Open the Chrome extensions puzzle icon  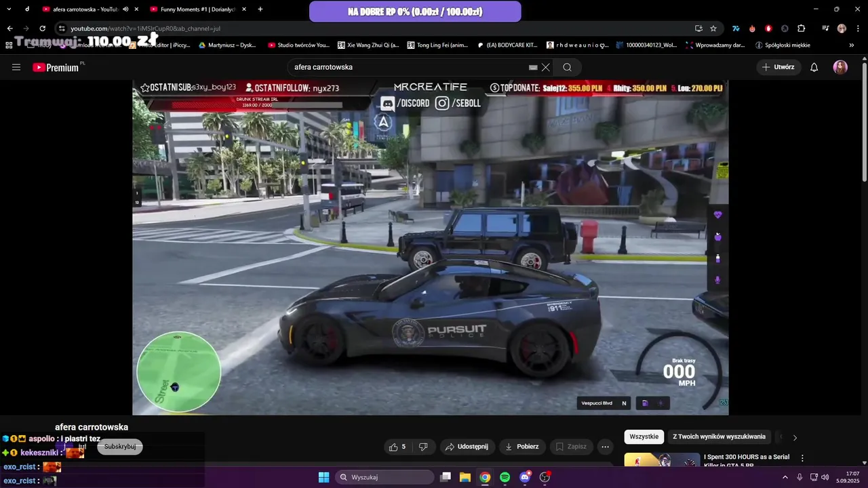tap(801, 28)
